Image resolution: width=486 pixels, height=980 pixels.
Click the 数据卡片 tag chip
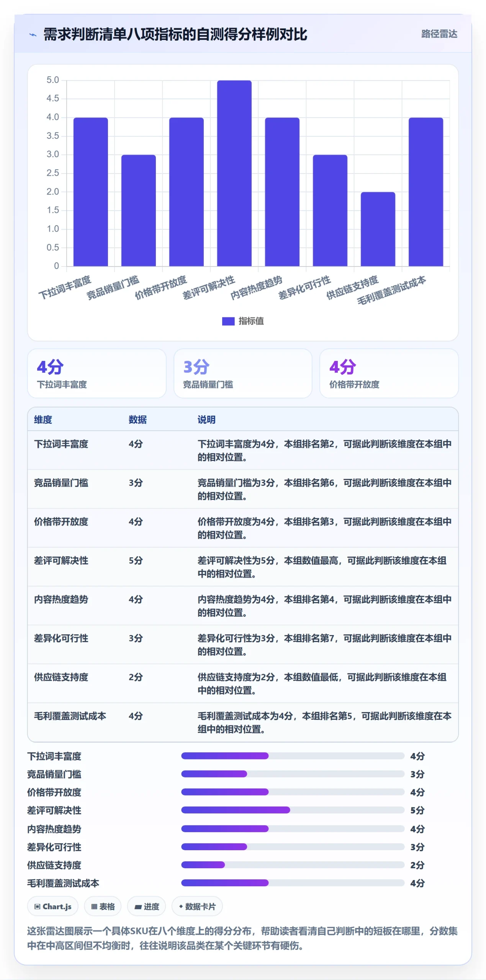click(197, 906)
